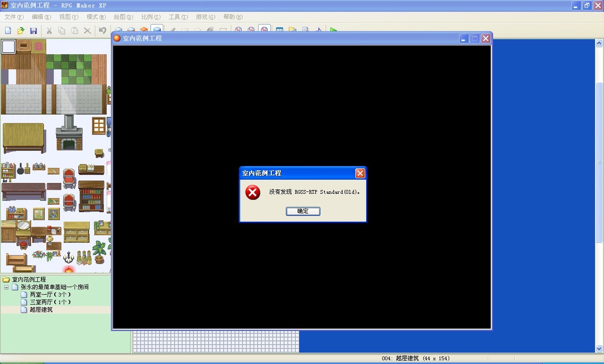Open the 模式(M) menu
The image size is (604, 364).
click(96, 17)
